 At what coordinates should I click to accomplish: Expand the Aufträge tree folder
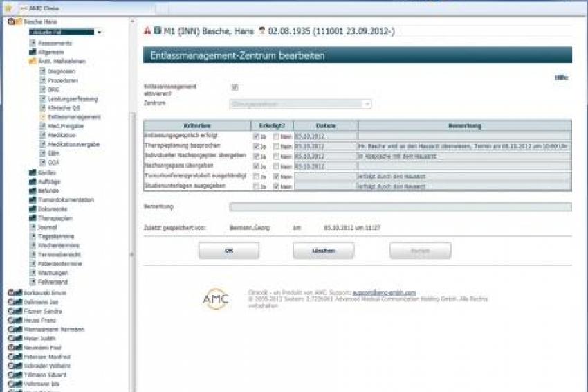tap(33, 181)
